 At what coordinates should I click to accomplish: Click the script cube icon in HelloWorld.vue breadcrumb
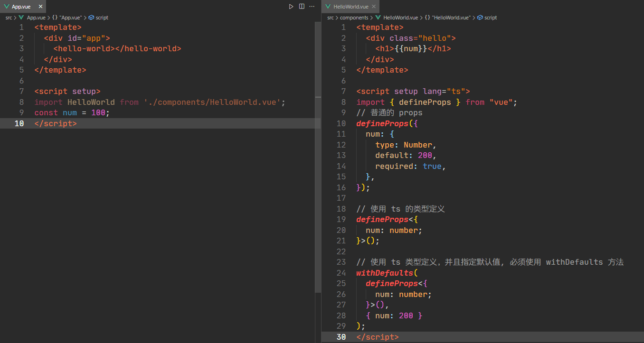(480, 18)
